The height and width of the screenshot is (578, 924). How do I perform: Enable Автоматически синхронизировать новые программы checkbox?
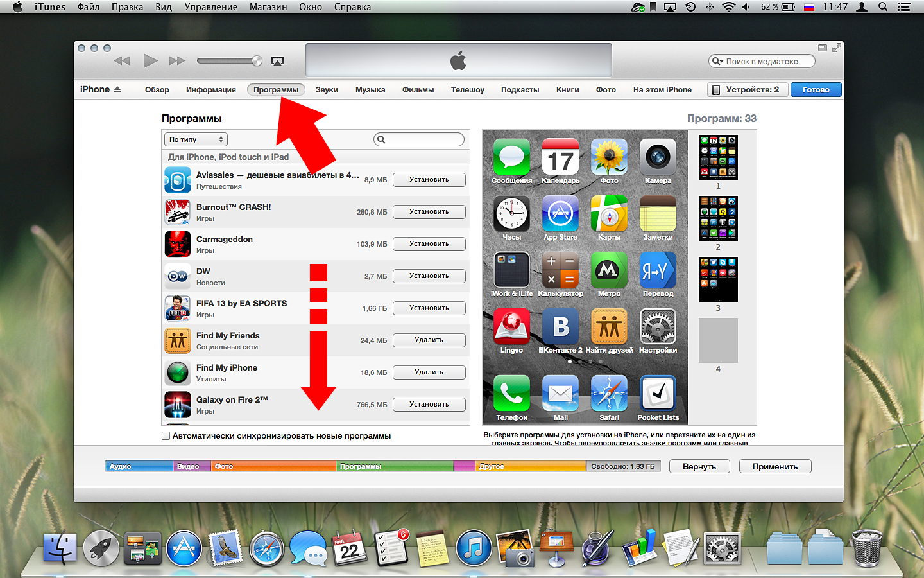pos(166,436)
